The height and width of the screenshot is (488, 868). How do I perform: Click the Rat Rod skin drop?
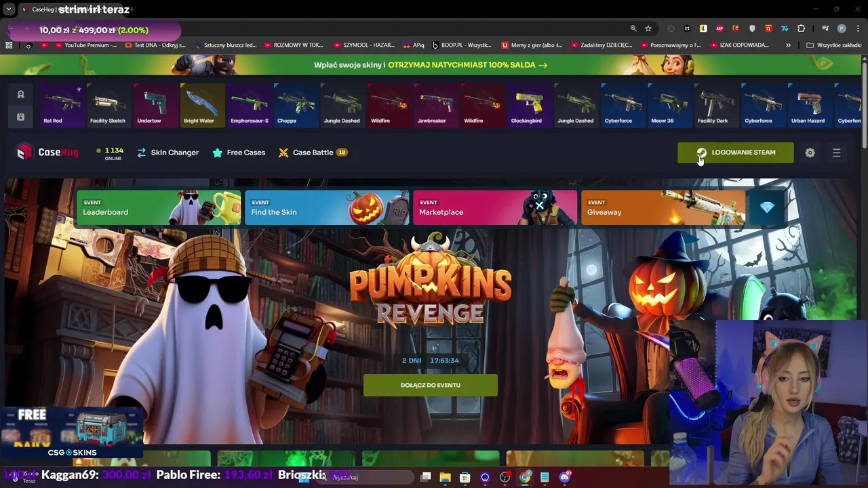[x=61, y=105]
